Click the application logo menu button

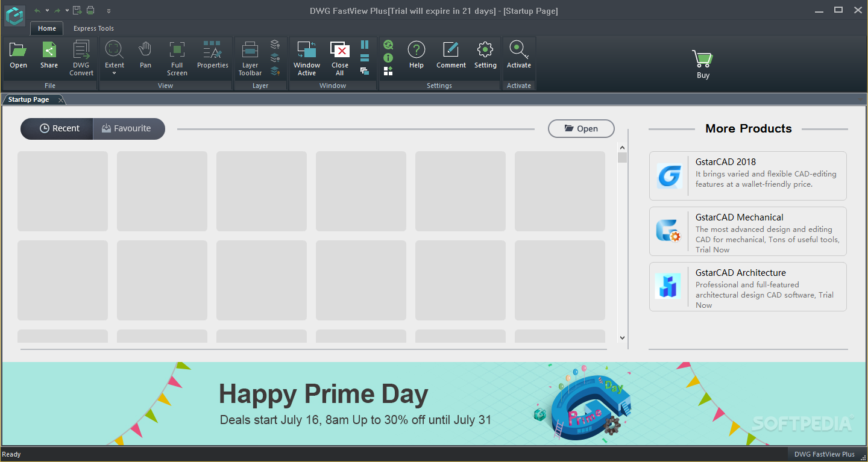pyautogui.click(x=14, y=16)
